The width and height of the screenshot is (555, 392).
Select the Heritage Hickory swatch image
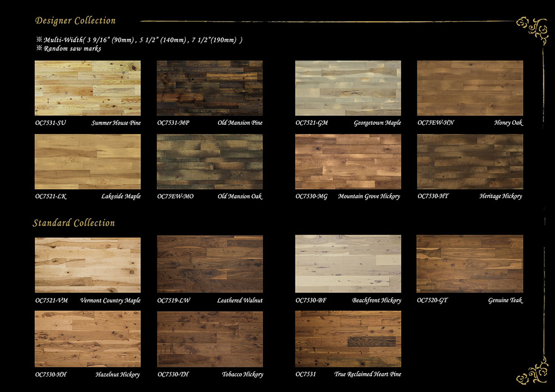click(470, 161)
